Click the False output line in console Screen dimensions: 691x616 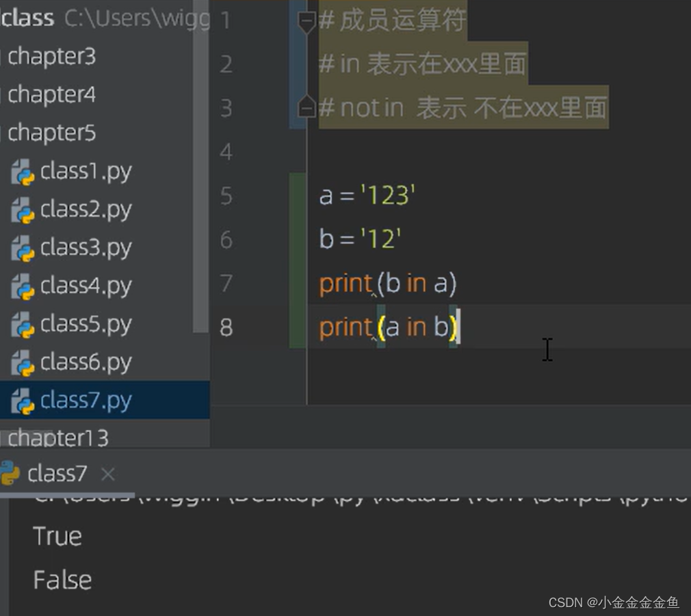click(x=62, y=580)
